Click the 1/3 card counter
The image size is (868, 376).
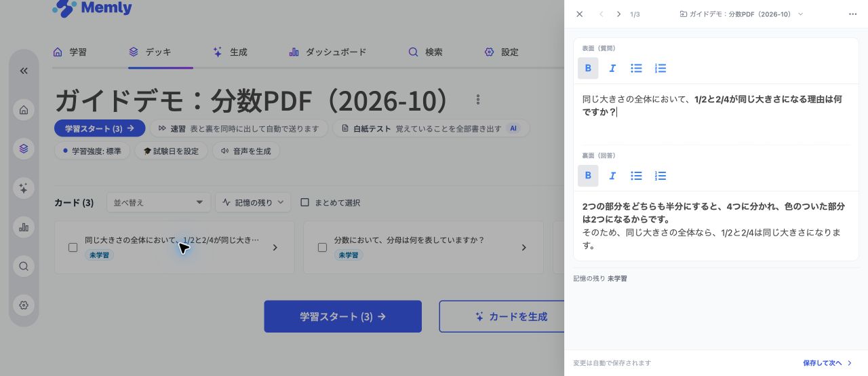[635, 14]
